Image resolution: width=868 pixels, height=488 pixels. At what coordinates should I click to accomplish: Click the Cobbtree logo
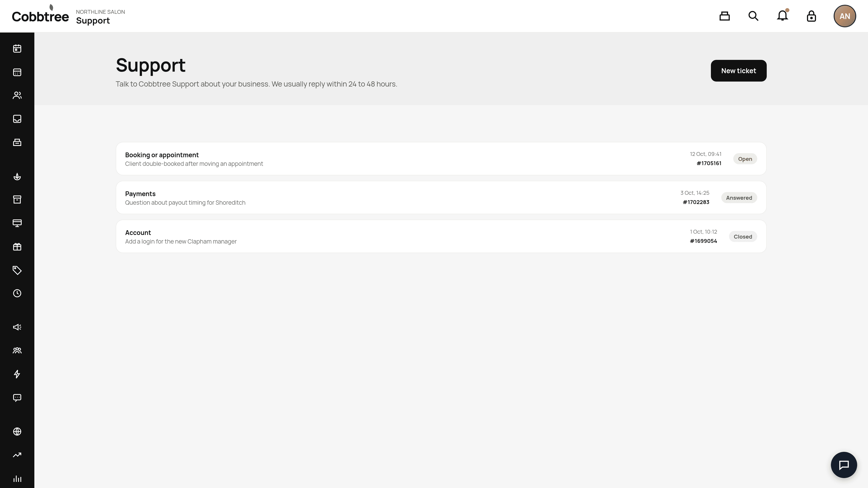(x=40, y=14)
